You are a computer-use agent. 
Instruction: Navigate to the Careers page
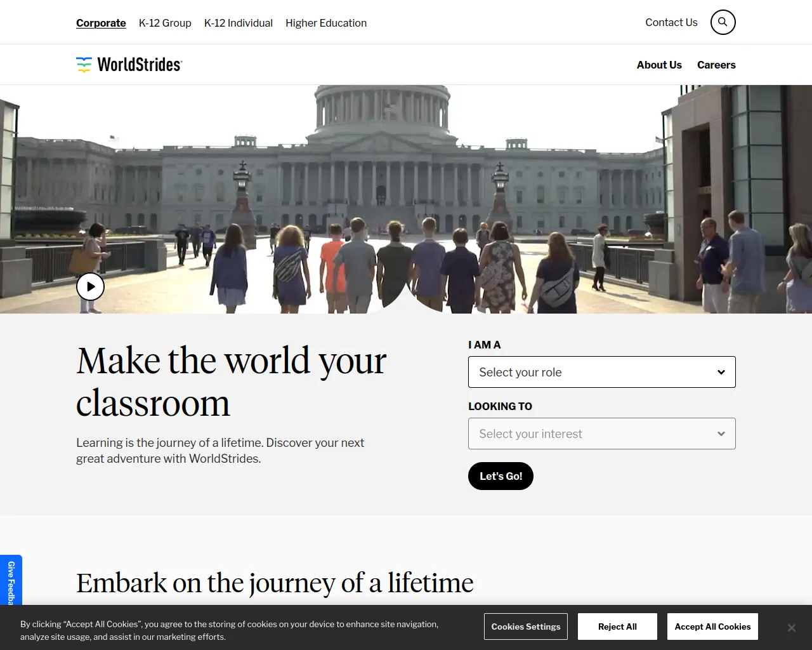coord(716,65)
